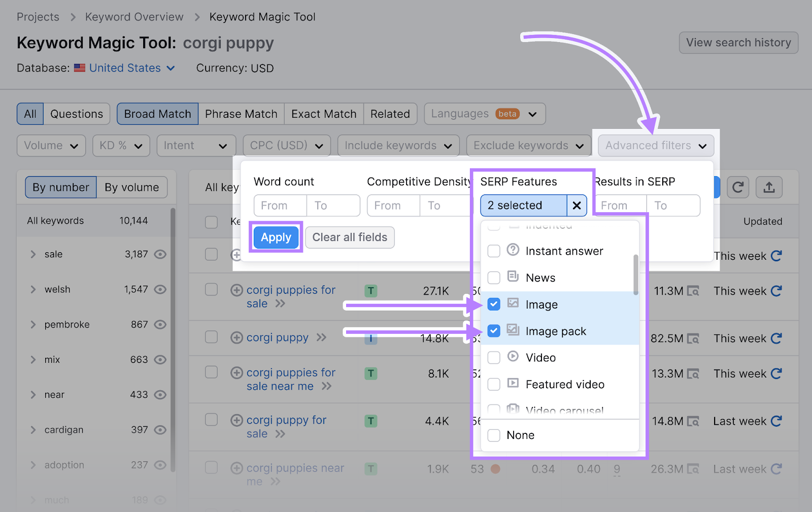Change the United States database
812x512 pixels.
132,68
